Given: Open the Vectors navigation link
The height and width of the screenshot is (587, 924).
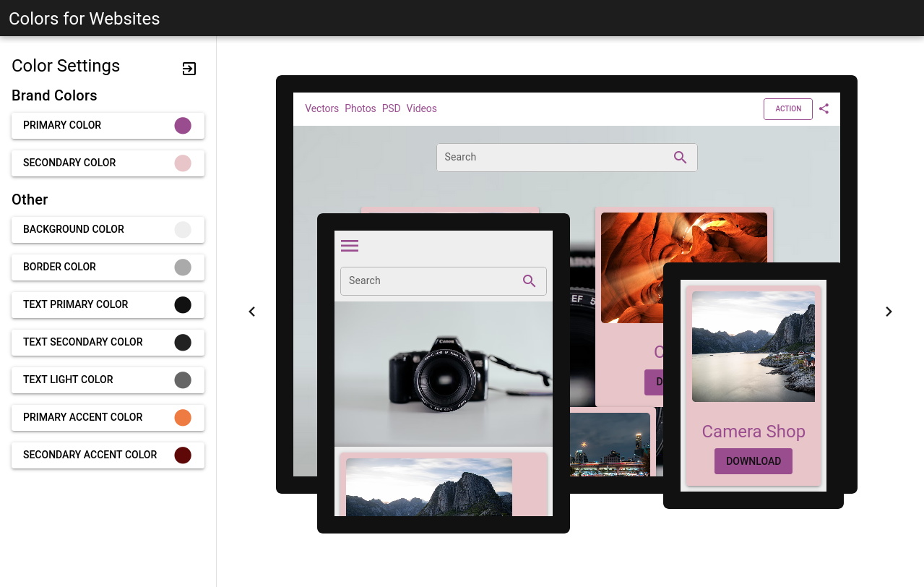Looking at the screenshot, I should point(321,108).
